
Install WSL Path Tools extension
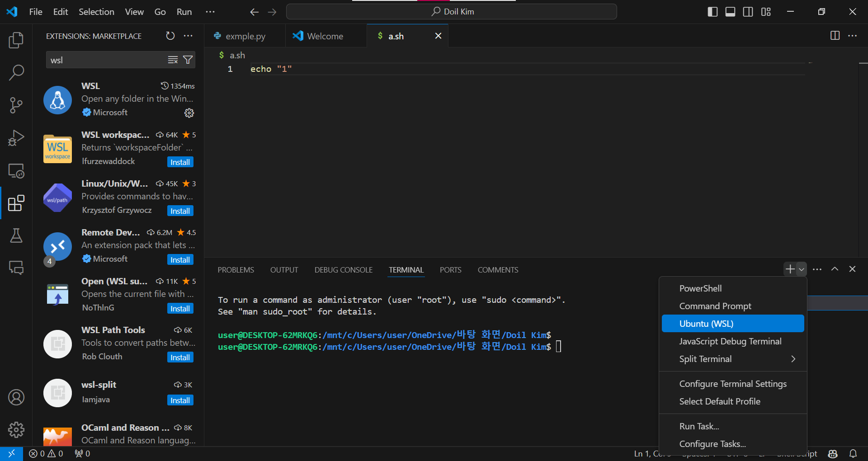(180, 358)
